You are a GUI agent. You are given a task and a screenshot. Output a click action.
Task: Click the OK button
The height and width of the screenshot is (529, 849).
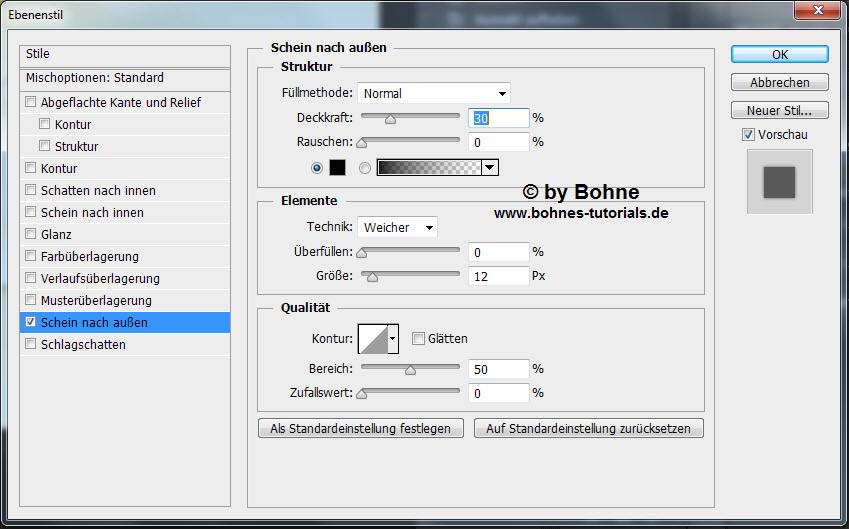(779, 54)
